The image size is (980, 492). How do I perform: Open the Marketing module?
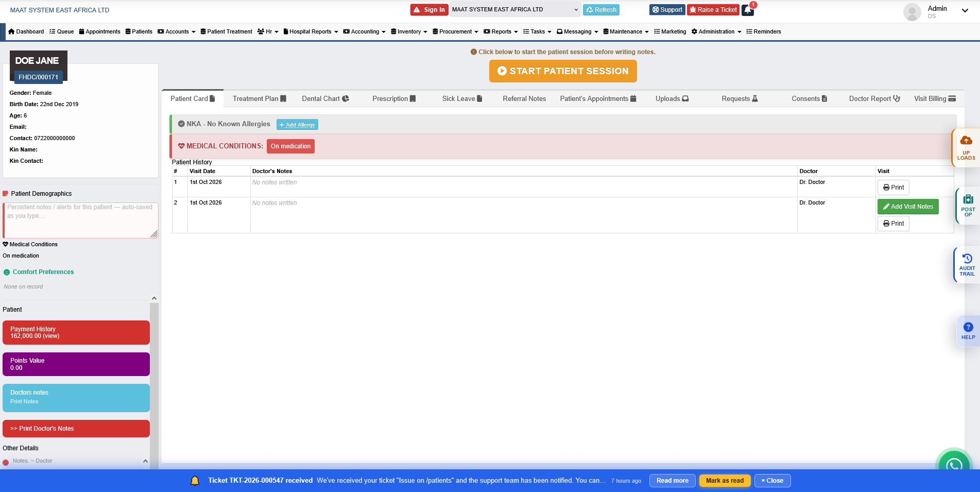click(670, 31)
